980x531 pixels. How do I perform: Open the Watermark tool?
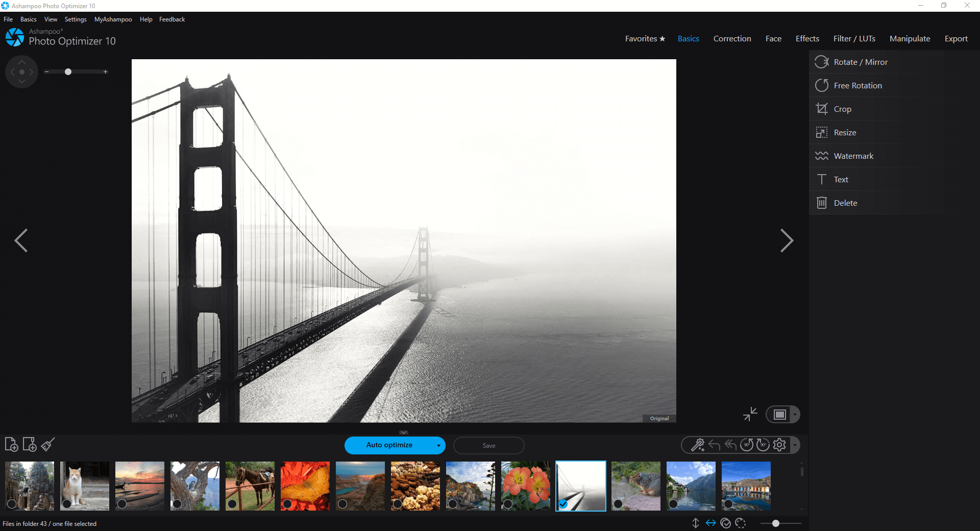[x=853, y=156]
